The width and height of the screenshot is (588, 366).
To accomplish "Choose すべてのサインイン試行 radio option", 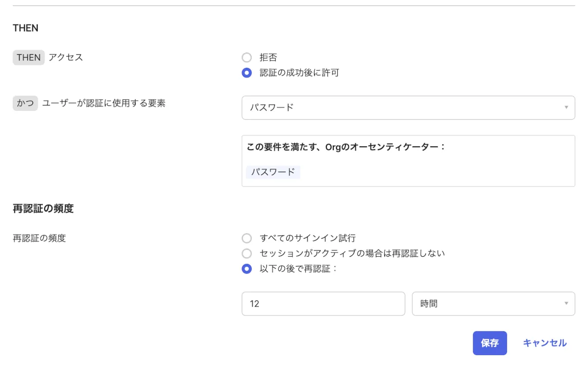I will click(247, 238).
